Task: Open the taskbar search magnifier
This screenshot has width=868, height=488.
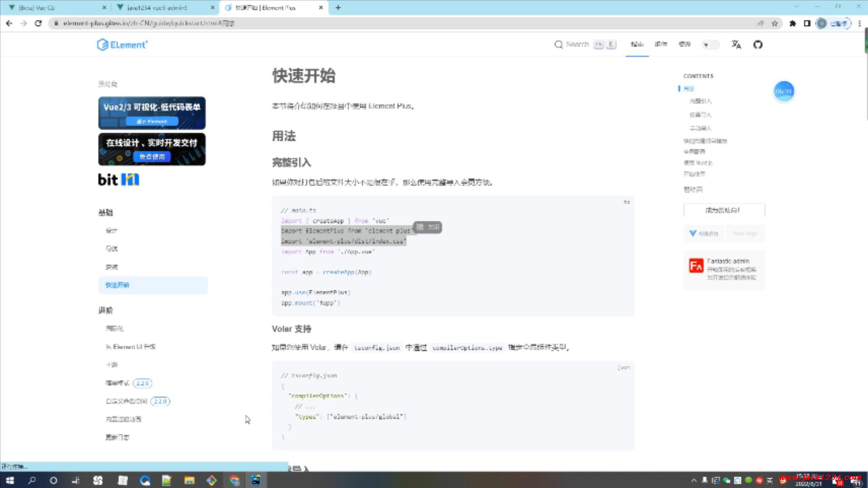Action: (x=32, y=480)
